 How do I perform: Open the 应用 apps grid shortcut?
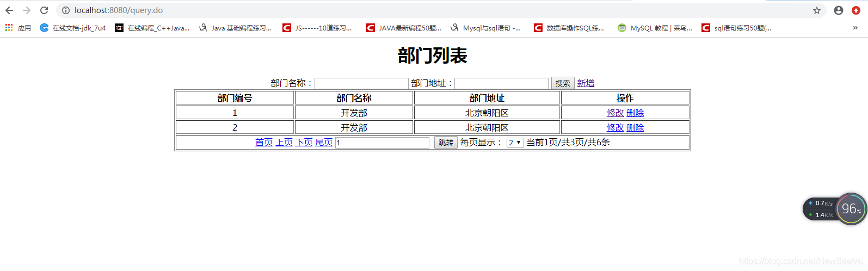pos(18,28)
